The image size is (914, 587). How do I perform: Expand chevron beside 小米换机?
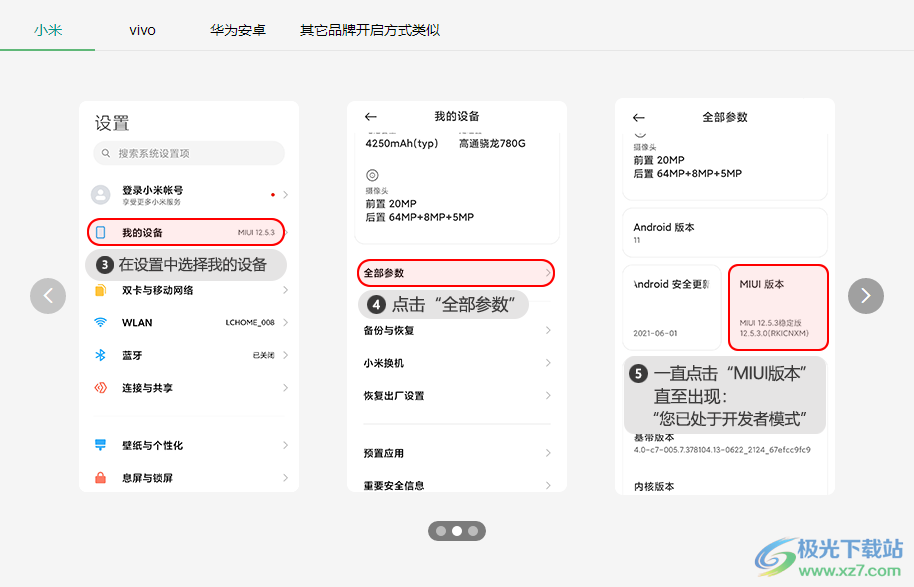click(x=548, y=363)
